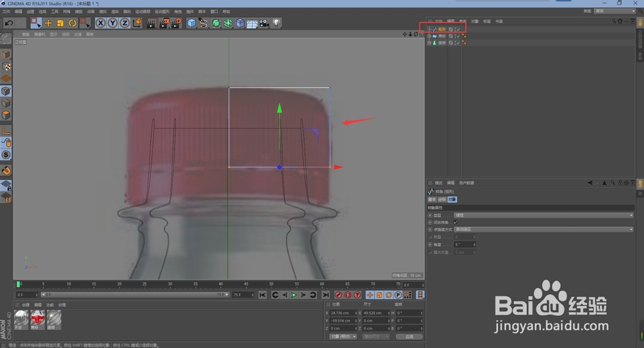Switch to 坐标 attribute tab
This screenshot has height=348, width=644.
[x=442, y=199]
